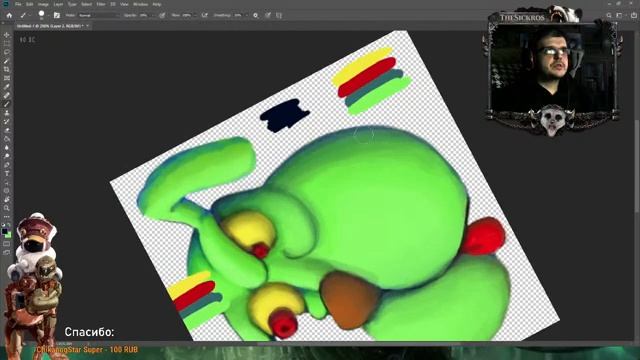Open the Image menu
This screenshot has height=360, width=640.
click(43, 4)
